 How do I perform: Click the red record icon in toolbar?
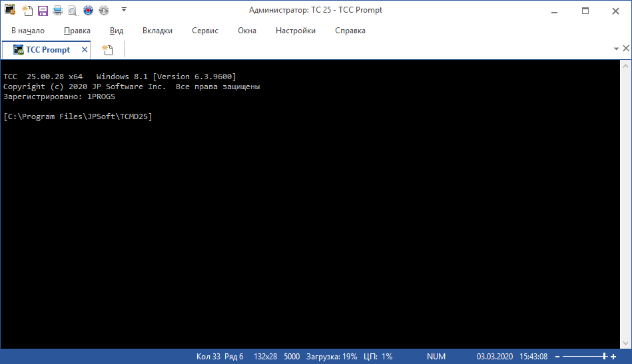click(87, 10)
